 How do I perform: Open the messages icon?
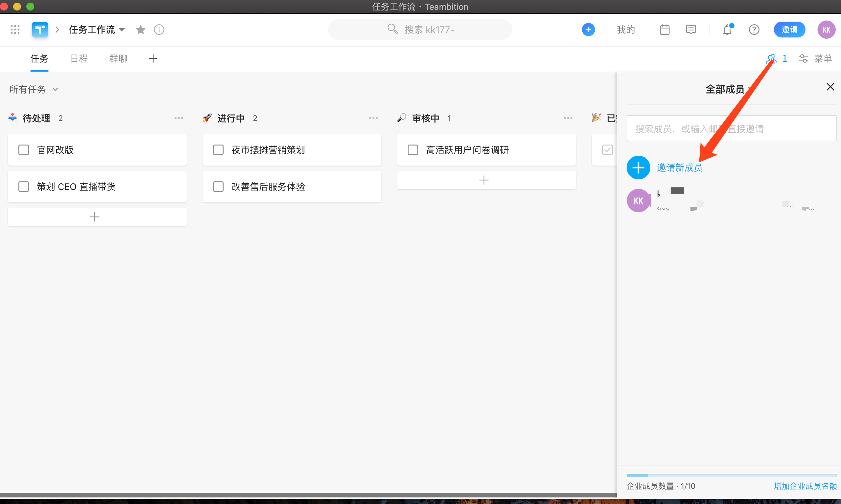691,30
